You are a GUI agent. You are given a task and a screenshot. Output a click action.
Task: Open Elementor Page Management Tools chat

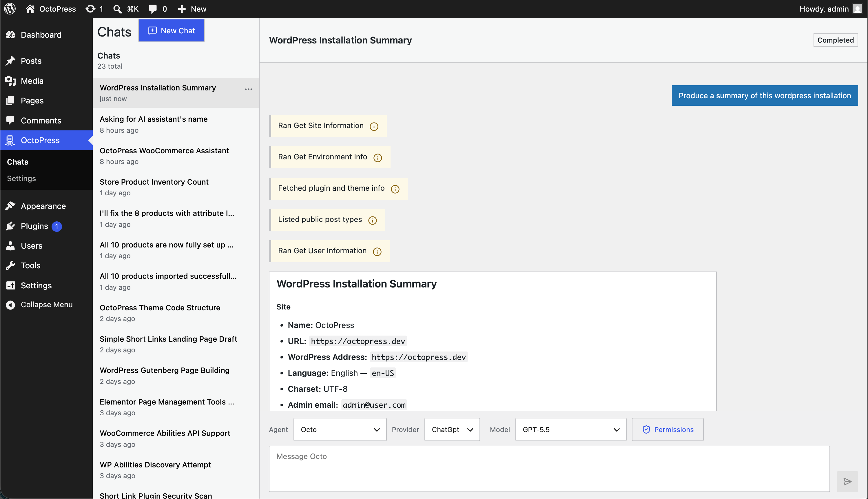tap(176, 407)
